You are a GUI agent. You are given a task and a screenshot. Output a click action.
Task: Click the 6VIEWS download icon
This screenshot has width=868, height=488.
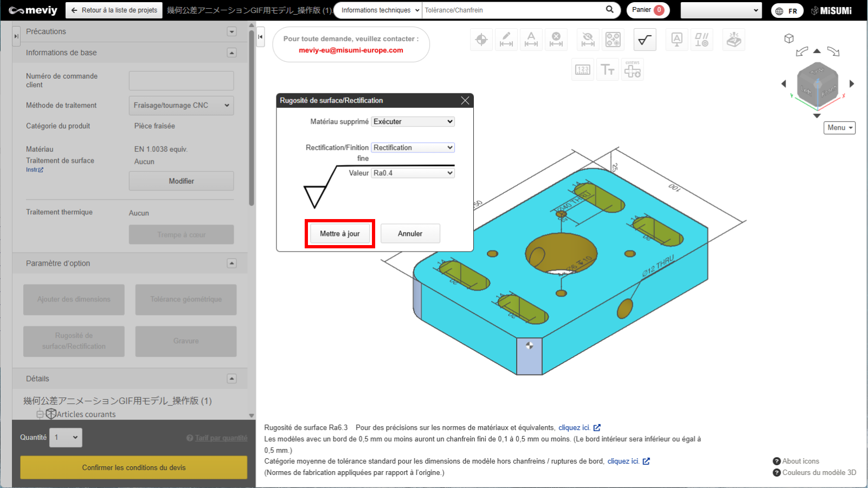(632, 70)
